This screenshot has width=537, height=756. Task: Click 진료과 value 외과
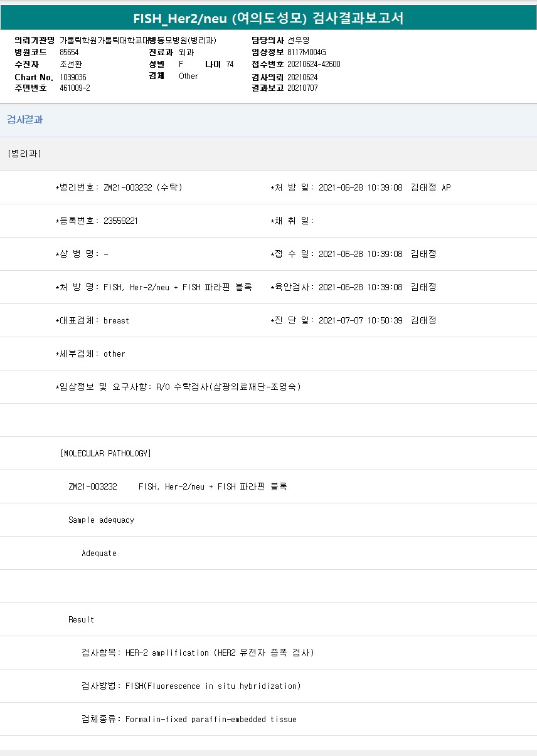[x=186, y=52]
